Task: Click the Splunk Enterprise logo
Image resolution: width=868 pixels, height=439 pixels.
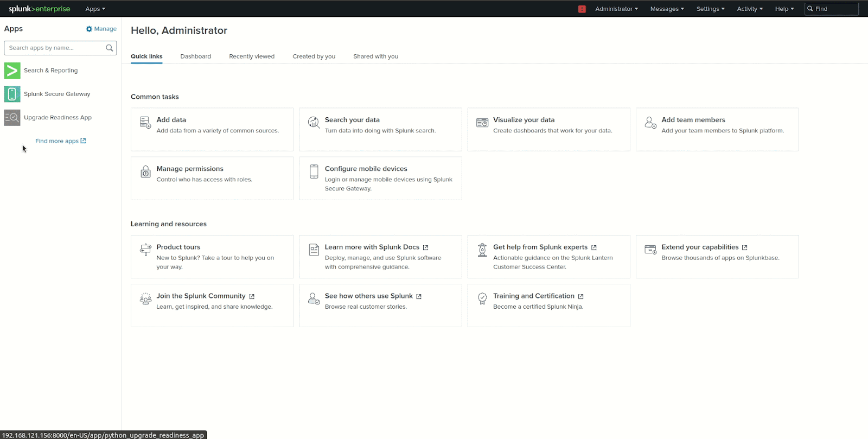Action: 39,9
